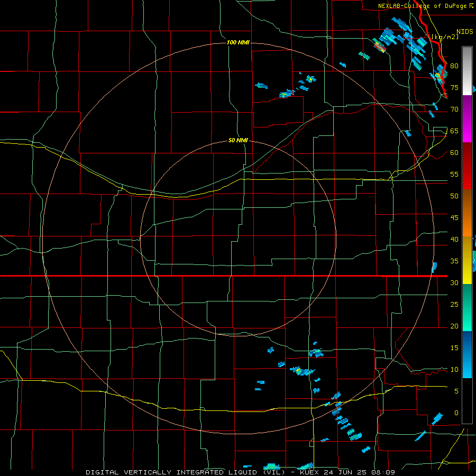Pick the orange-brown segment of the color bar

[467, 213]
